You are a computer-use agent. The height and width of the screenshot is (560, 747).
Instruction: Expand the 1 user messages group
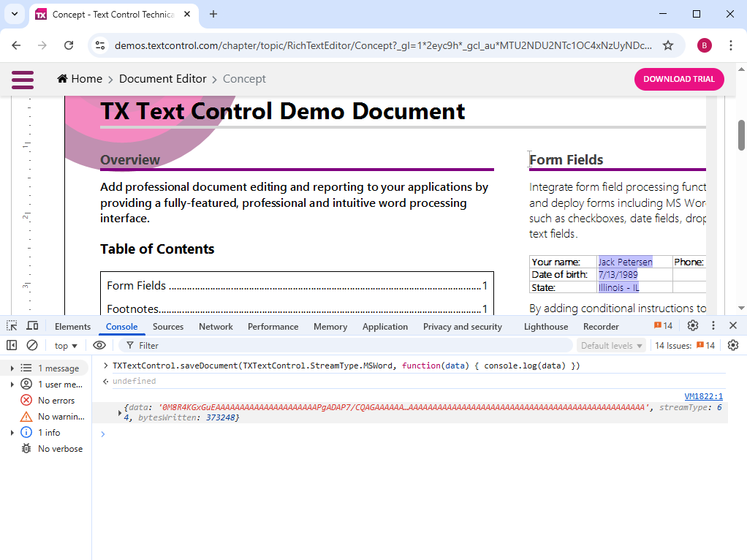pyautogui.click(x=12, y=384)
